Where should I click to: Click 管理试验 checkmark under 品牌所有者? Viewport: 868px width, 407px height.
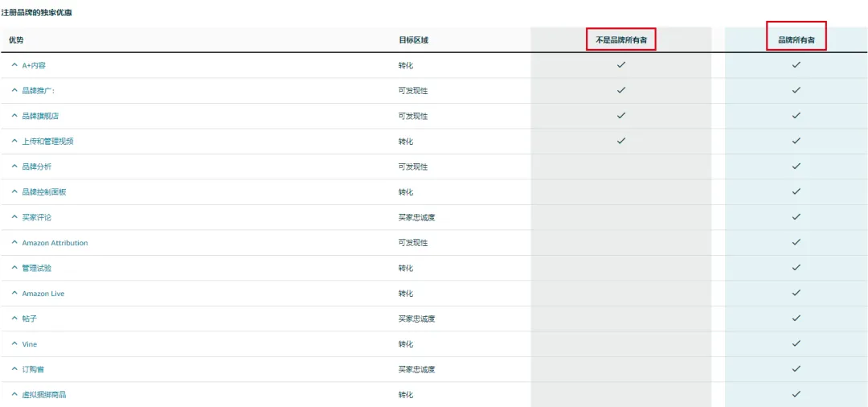click(796, 268)
